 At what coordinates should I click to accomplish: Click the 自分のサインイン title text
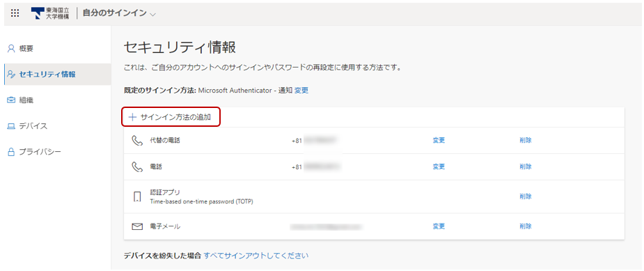click(115, 13)
